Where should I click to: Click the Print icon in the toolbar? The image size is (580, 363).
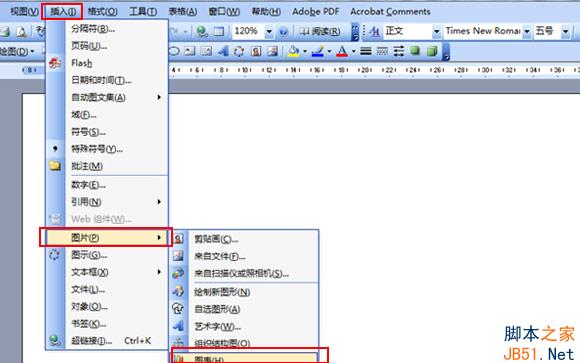pos(5,32)
